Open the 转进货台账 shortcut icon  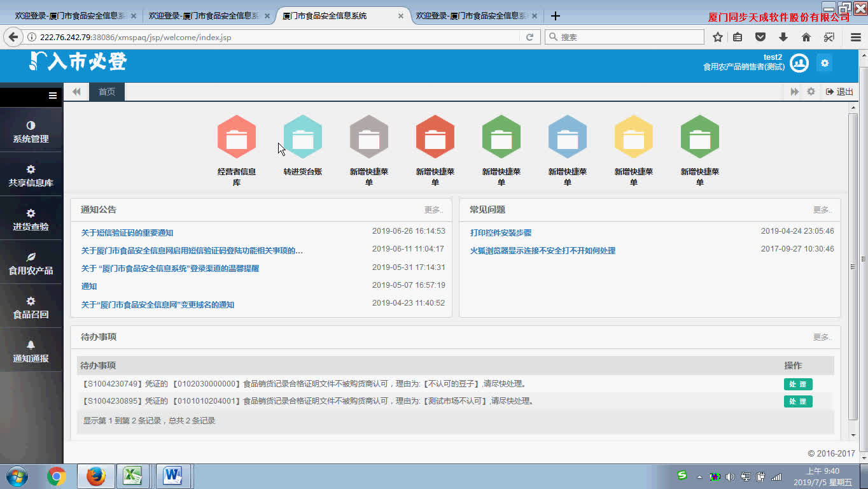[303, 137]
